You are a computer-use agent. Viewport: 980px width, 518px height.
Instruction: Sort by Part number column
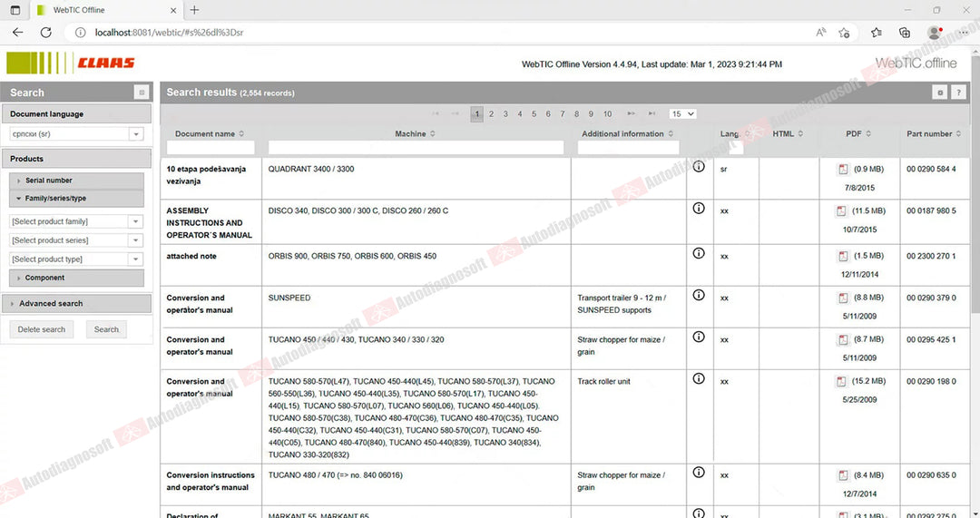click(x=934, y=133)
